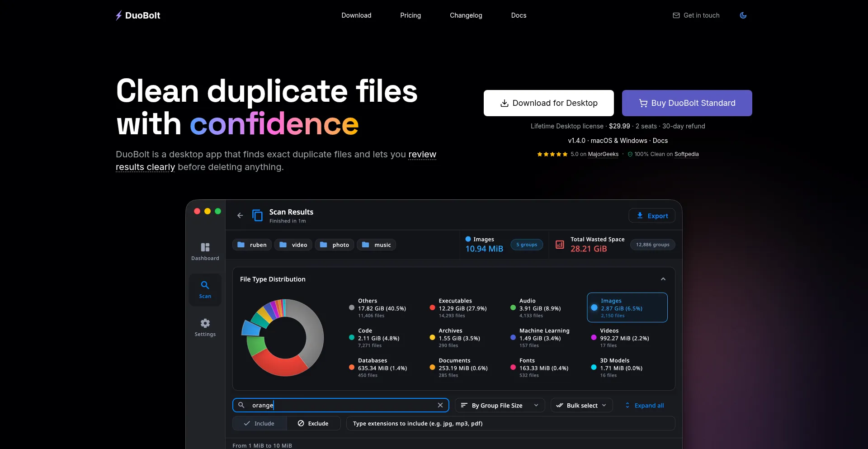Select the Archives category entry
This screenshot has width=868, height=449.
pyautogui.click(x=456, y=338)
